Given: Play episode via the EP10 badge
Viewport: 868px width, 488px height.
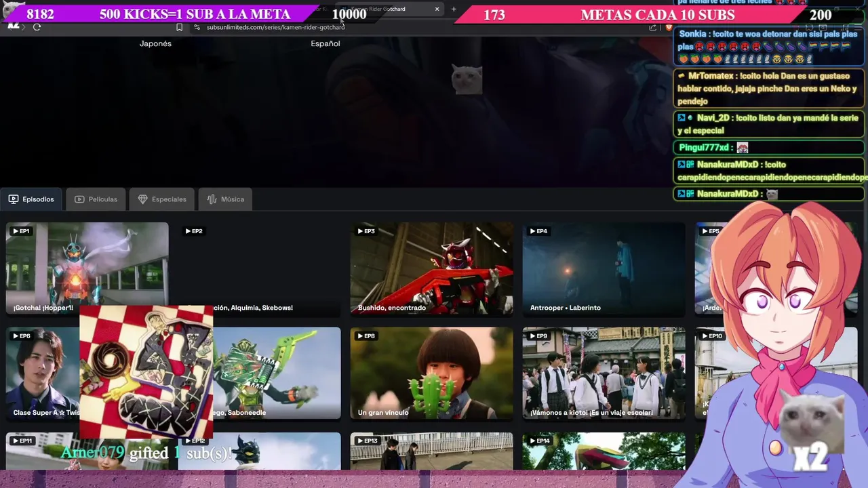Looking at the screenshot, I should (711, 336).
